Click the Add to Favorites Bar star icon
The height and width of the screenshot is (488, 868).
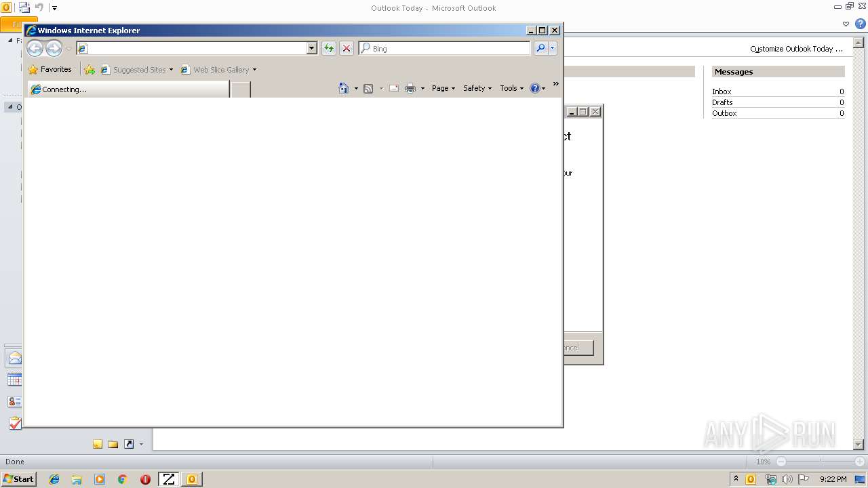pyautogui.click(x=90, y=69)
